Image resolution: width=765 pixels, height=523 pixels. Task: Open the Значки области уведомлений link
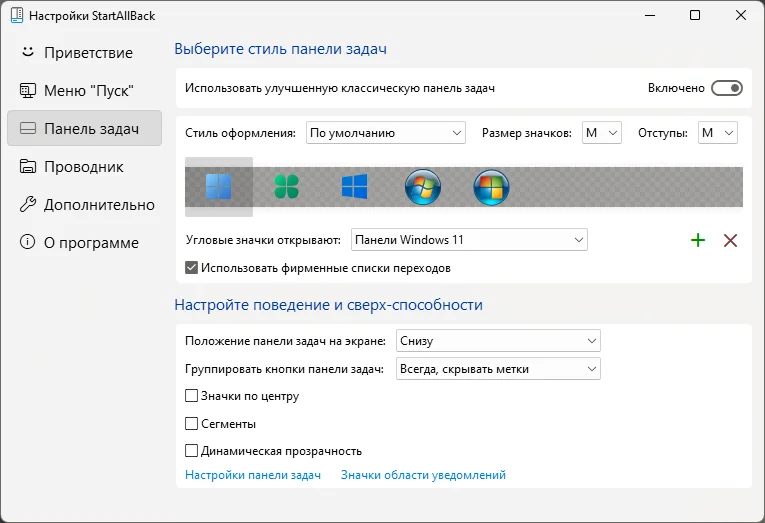pyautogui.click(x=423, y=475)
